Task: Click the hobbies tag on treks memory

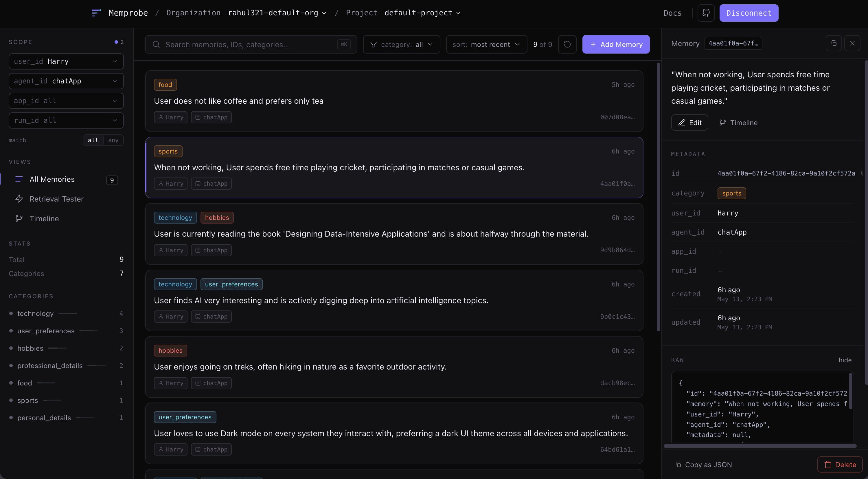Action: click(x=170, y=350)
